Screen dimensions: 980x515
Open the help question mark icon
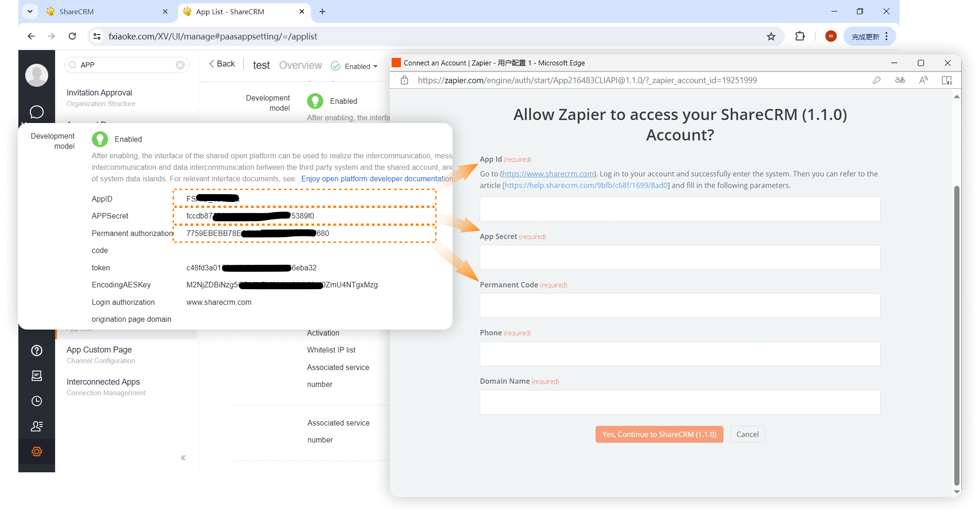pyautogui.click(x=37, y=351)
